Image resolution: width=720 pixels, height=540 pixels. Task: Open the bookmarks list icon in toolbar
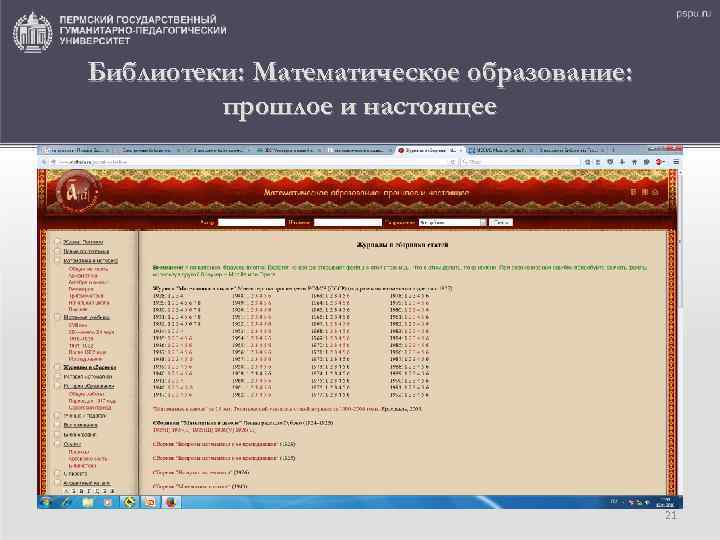click(598, 162)
